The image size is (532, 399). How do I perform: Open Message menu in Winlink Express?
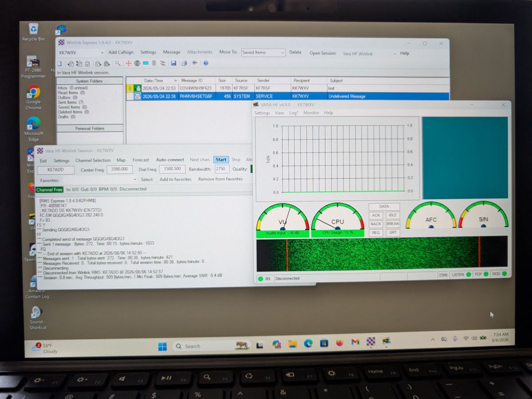(172, 52)
